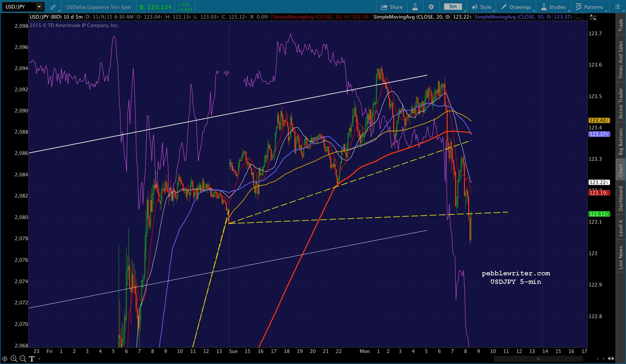Viewport: 626px width, 364px height.
Task: Open the Level II sidebar tab
Action: [x=621, y=228]
